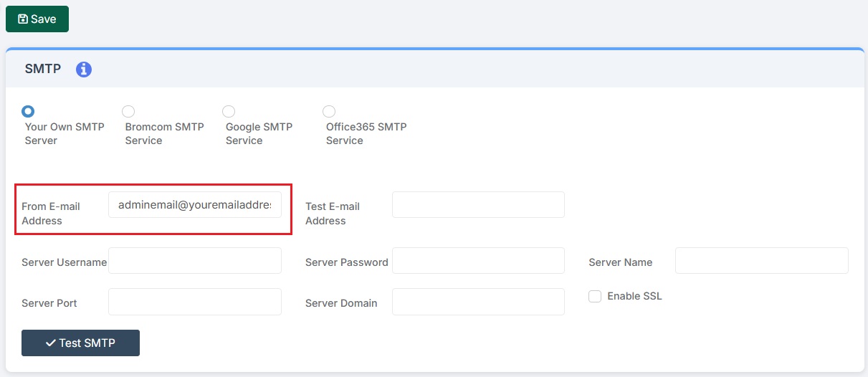Click the Server Name text box
Viewport: 868px width, 377px height.
pos(761,261)
